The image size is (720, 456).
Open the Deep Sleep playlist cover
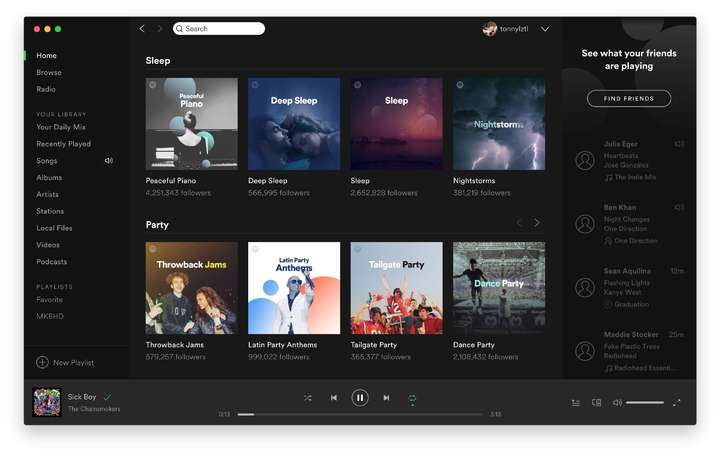tap(294, 124)
